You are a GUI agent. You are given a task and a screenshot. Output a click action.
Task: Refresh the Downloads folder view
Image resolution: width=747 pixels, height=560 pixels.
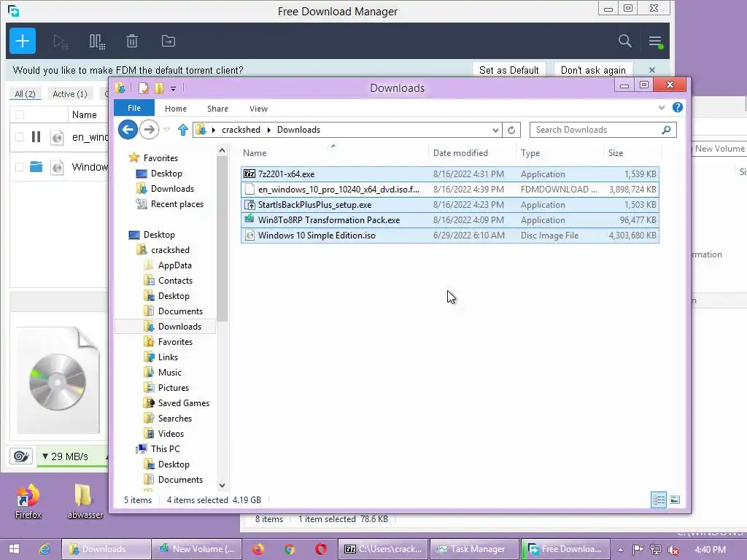click(511, 130)
